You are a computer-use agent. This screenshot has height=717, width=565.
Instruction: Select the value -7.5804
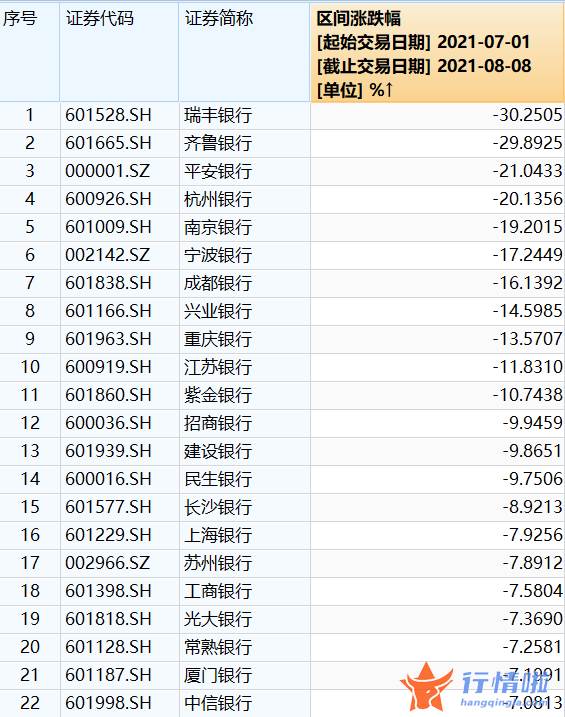[x=533, y=591]
